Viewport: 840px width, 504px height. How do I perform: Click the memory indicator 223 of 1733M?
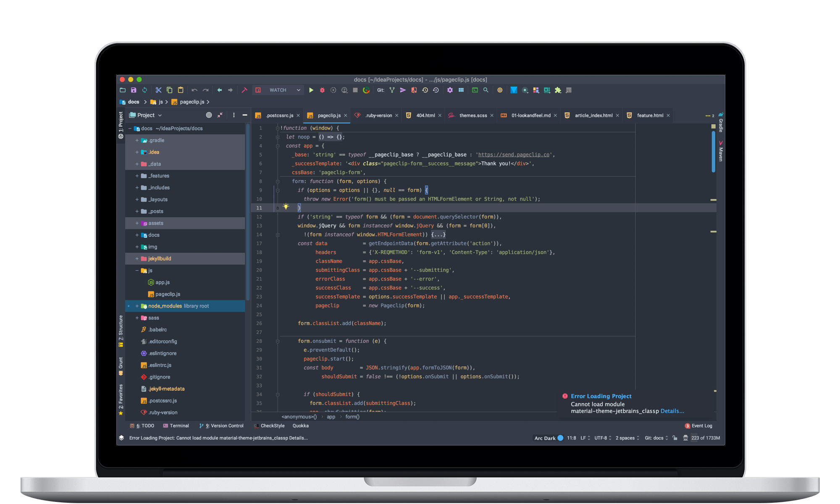pos(705,438)
